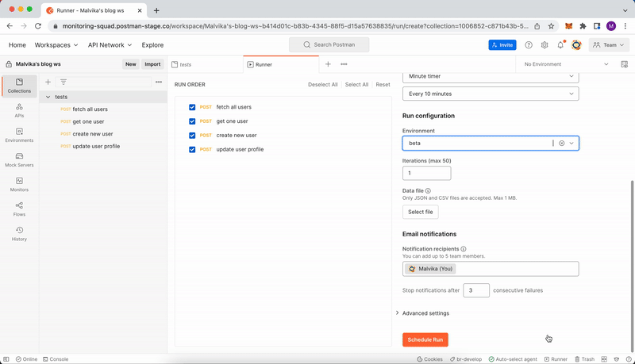This screenshot has width=635, height=364.
Task: Open the help question mark icon
Action: click(x=529, y=45)
